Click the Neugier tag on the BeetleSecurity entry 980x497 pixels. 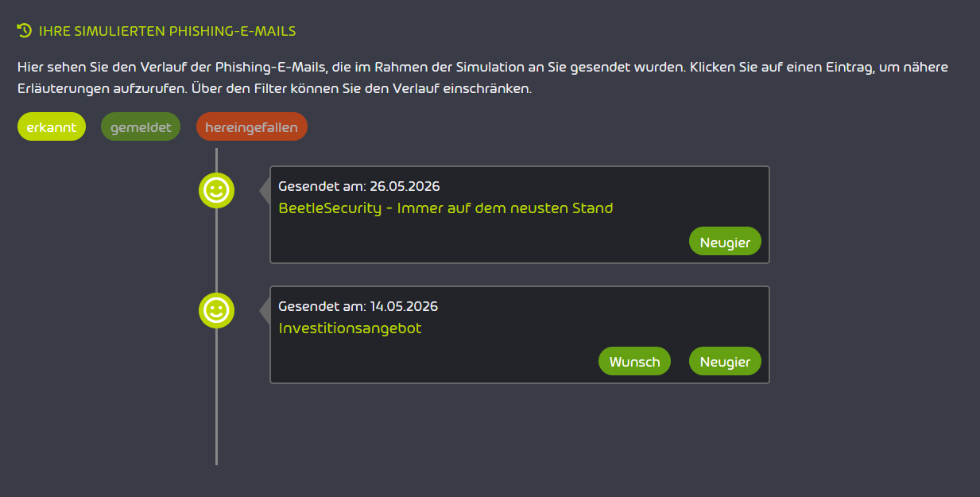click(x=725, y=242)
